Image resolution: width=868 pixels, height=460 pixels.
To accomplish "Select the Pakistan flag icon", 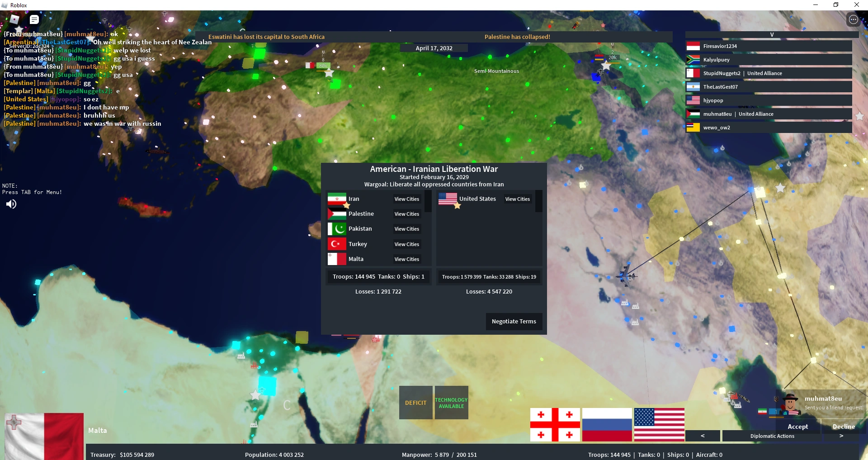I will tap(337, 228).
